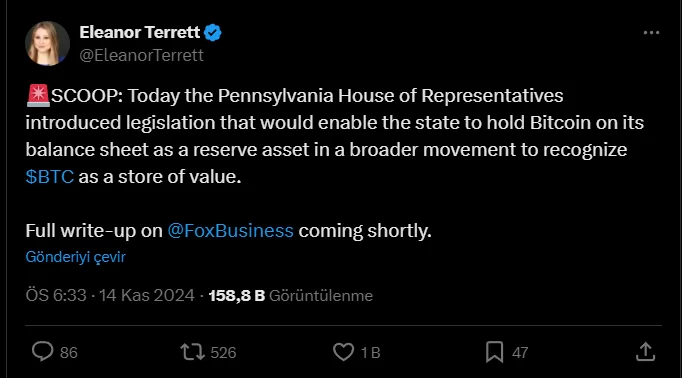
Task: Open the $BTC cashtag link
Action: coord(50,177)
